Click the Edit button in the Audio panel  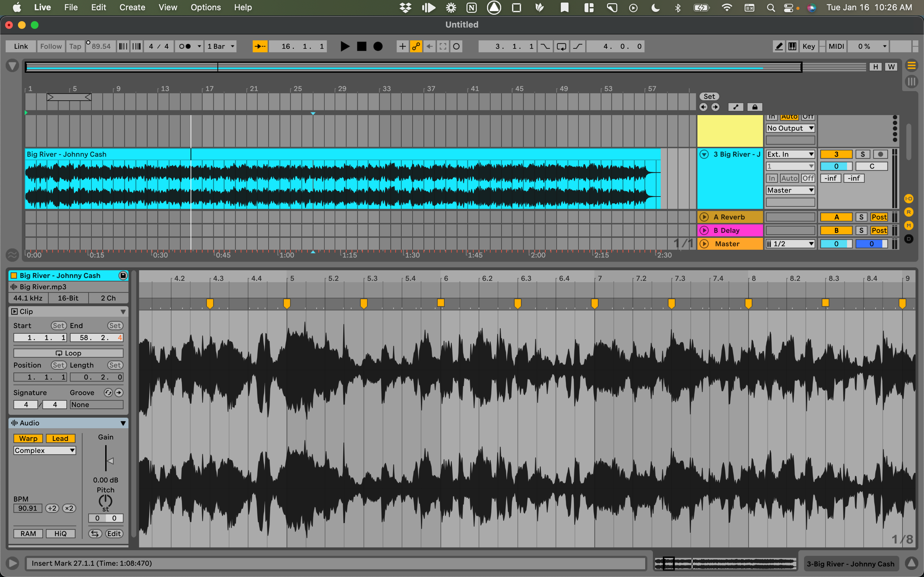114,533
